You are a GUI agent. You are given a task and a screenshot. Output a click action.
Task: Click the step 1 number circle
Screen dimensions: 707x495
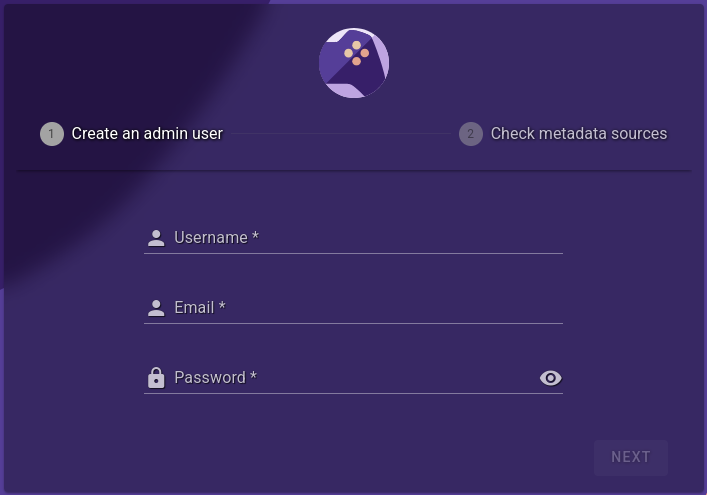point(52,134)
